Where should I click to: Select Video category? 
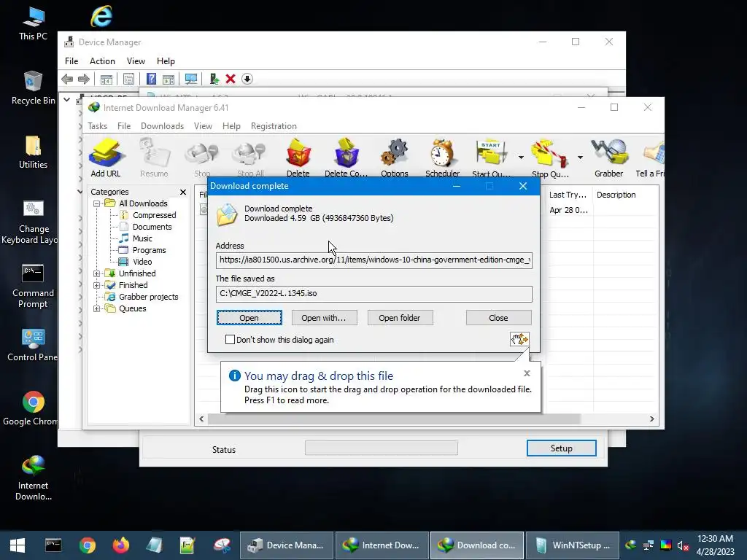point(142,262)
